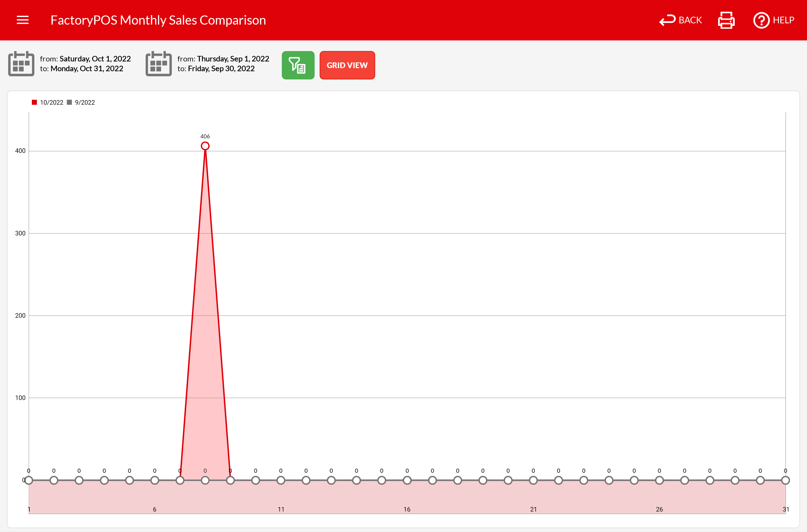Open the help question mark icon
807x532 pixels.
point(761,20)
